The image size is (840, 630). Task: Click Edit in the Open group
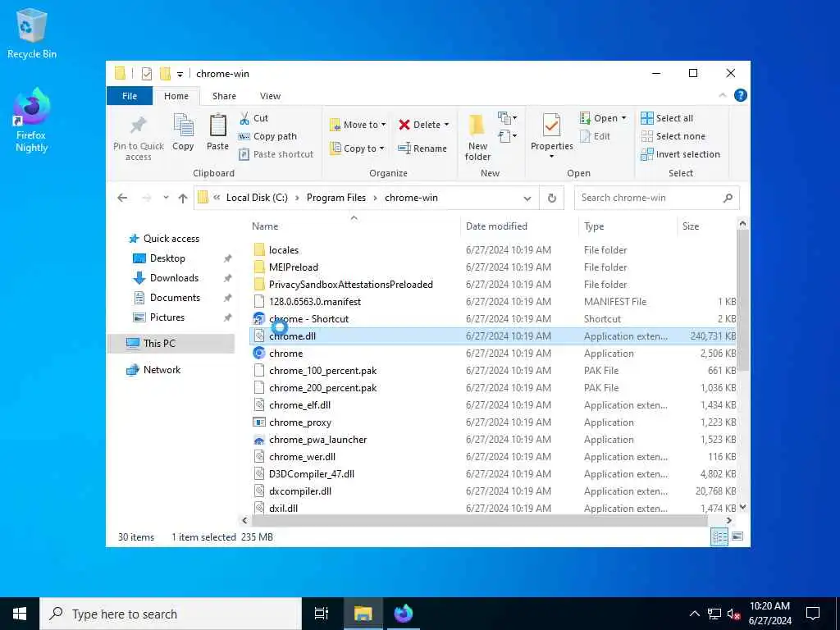pos(596,137)
